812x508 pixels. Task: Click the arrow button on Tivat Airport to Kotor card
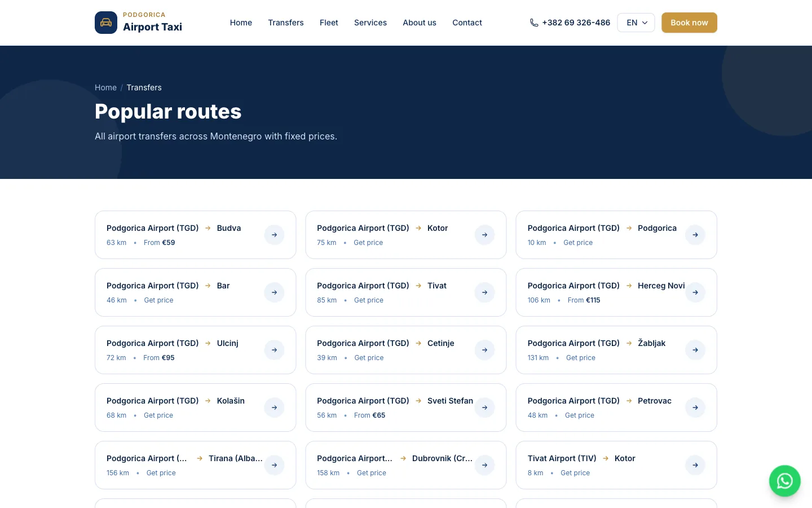point(695,465)
